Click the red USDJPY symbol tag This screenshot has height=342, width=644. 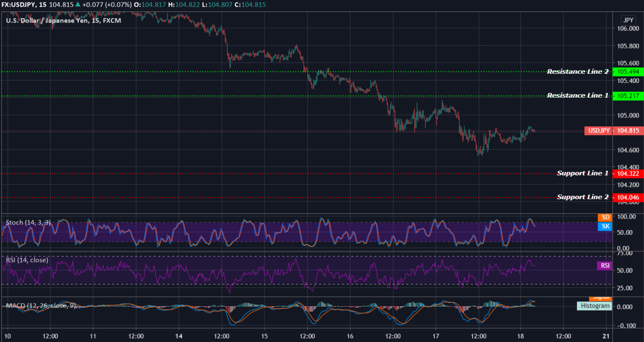coord(599,131)
